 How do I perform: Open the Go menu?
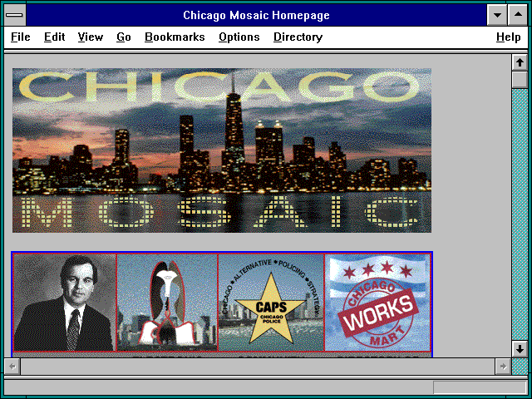[124, 37]
